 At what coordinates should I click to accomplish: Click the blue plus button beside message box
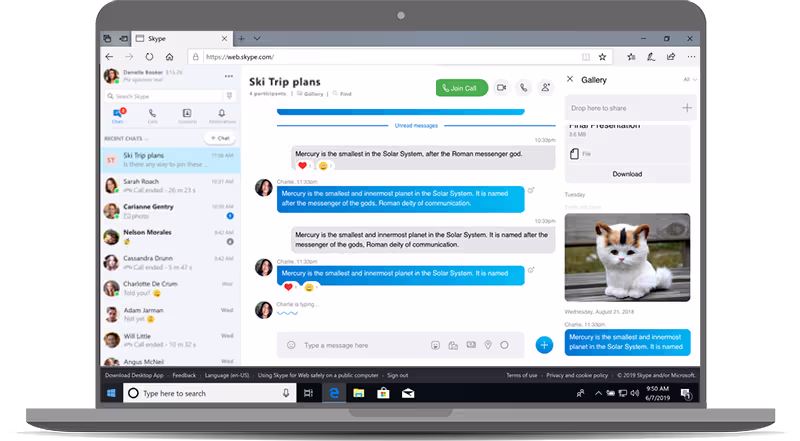tap(544, 345)
